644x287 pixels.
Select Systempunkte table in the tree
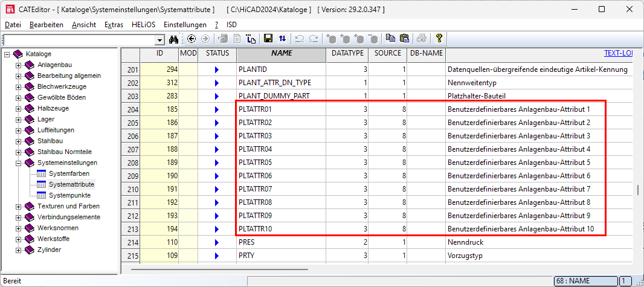[x=70, y=195]
